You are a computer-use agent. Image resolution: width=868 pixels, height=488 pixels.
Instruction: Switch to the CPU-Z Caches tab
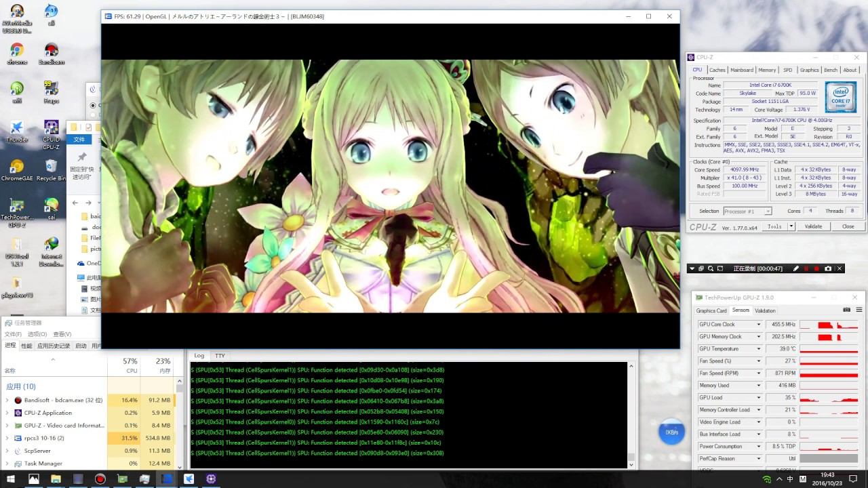[717, 70]
